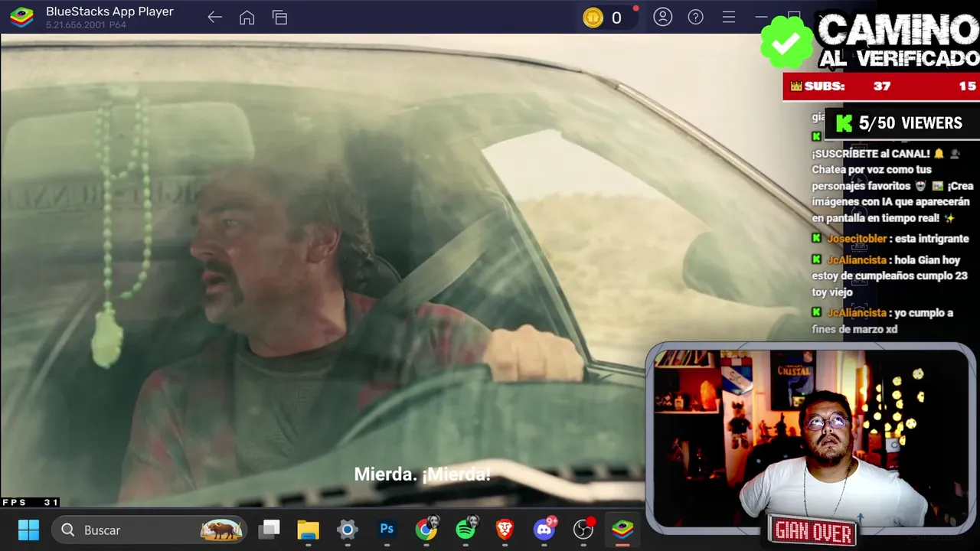Click the gold coin points icon
The height and width of the screenshot is (551, 980).
593,18
